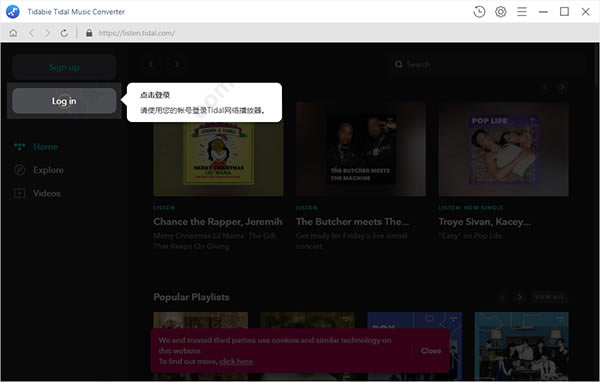This screenshot has height=382, width=600.
Task: Click View all for Popular Playlists
Action: pos(549,297)
